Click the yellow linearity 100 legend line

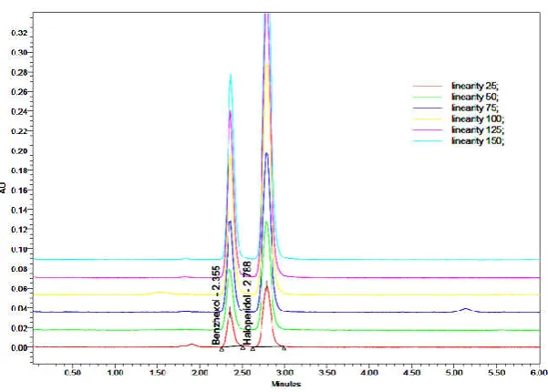tap(428, 119)
